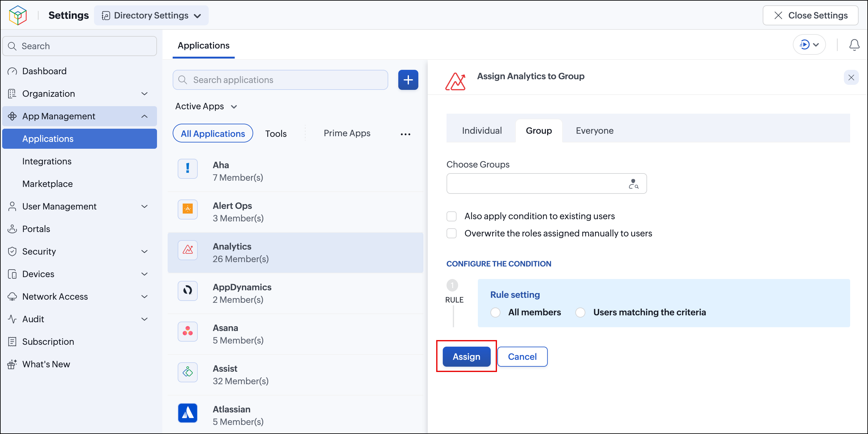Viewport: 868px width, 434px height.
Task: Open the quick action dropdown near bell
Action: pos(809,44)
